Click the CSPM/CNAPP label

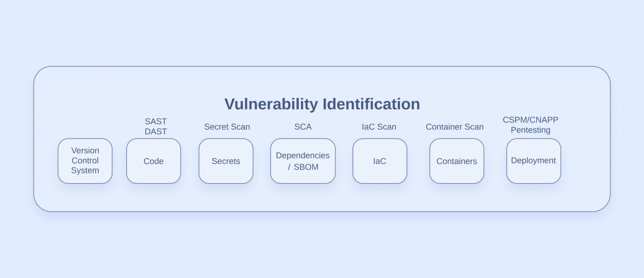tap(530, 120)
